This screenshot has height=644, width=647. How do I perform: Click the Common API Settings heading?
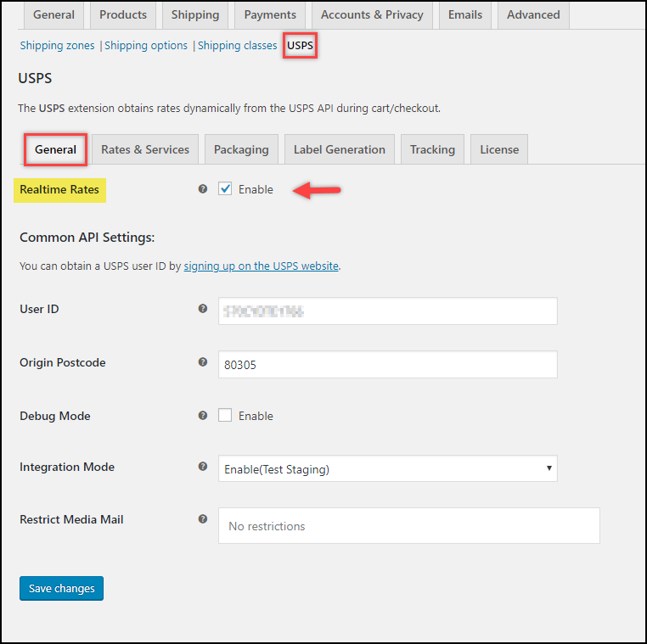click(87, 238)
